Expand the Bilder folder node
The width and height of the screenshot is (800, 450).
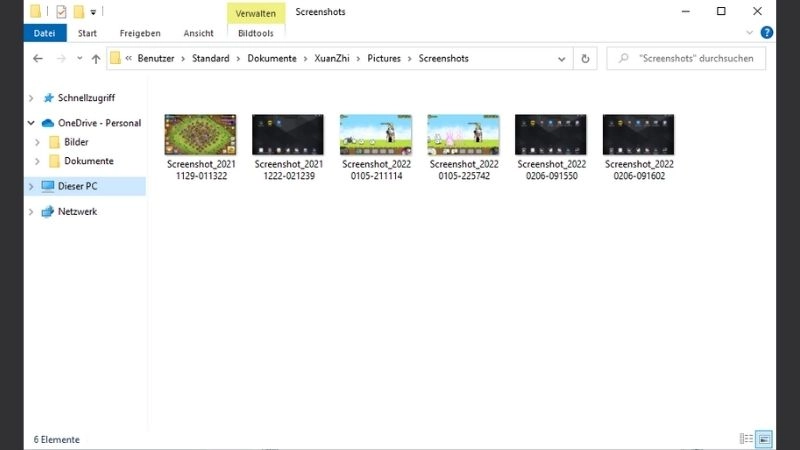37,142
